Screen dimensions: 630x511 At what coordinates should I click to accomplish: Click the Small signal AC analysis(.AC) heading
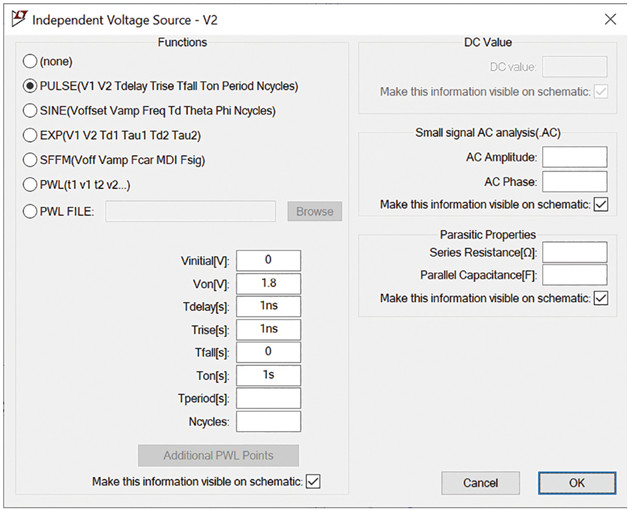[488, 133]
